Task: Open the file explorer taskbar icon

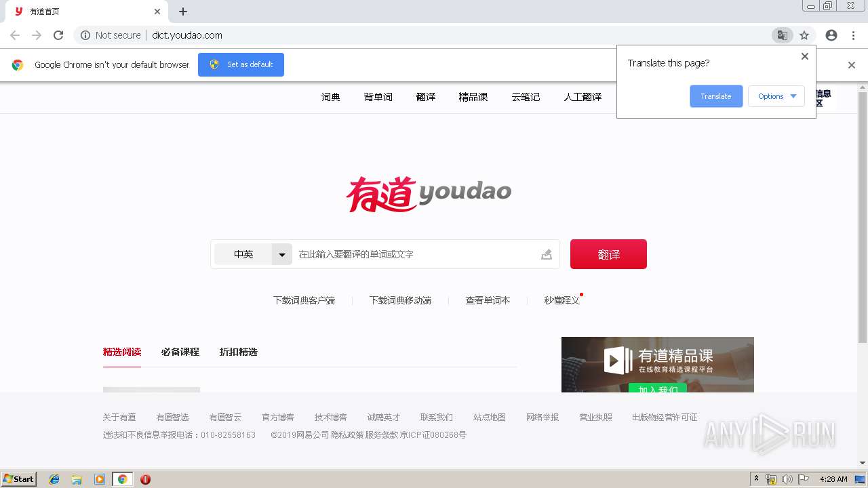Action: click(x=77, y=479)
